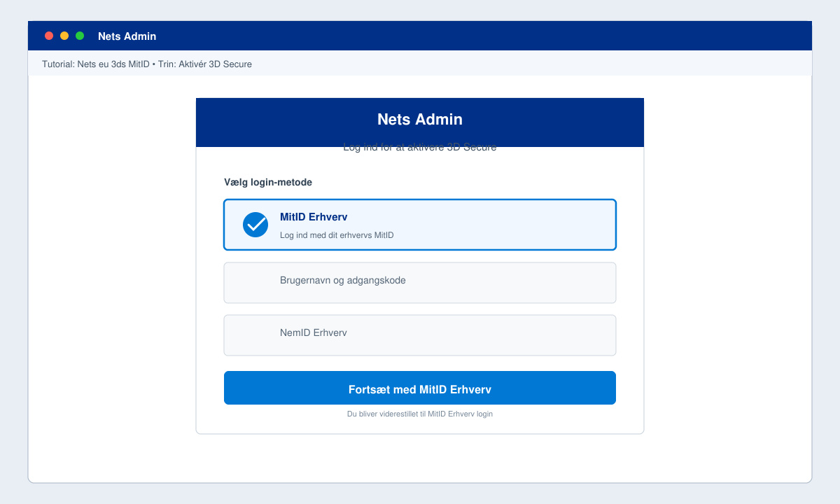Screen dimensions: 840x504
Task: Click the tutorial breadcrumb 'Trin: Aktivér 3D Secure'
Action: pos(206,64)
